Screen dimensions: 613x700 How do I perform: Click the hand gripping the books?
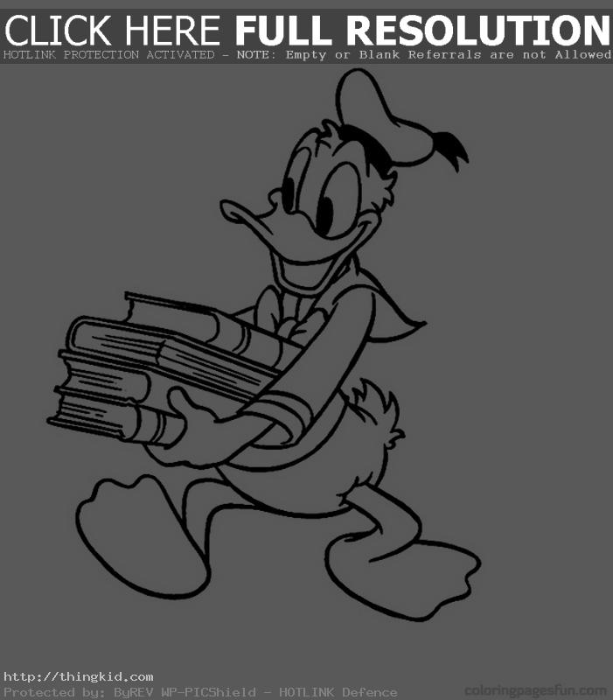192,416
